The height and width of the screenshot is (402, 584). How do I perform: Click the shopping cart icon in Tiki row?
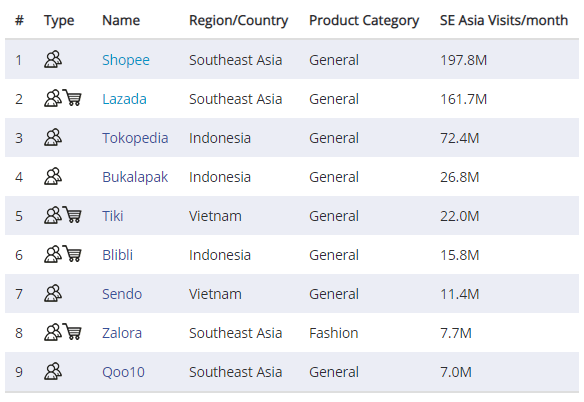click(x=72, y=215)
